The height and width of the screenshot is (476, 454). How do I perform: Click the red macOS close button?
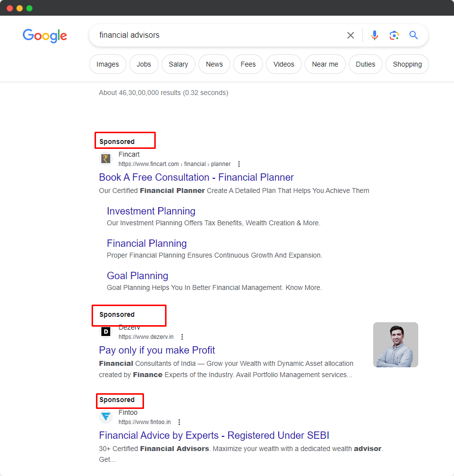click(x=10, y=8)
